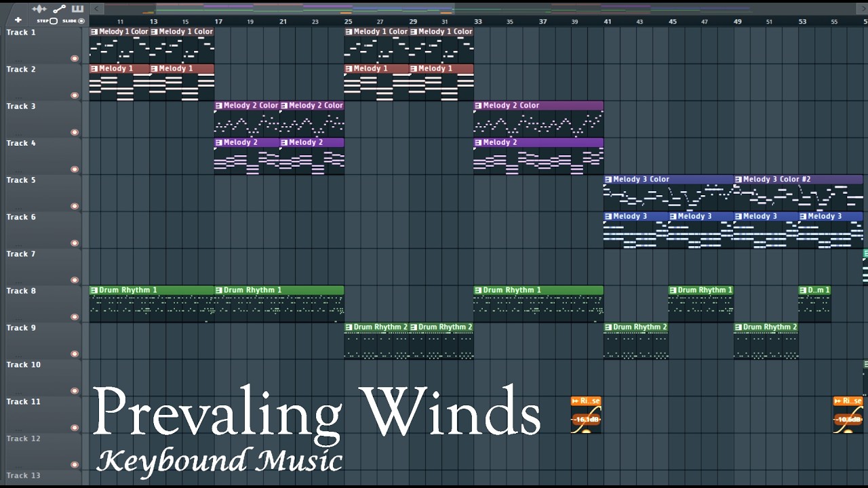Viewport: 868px width, 488px height.
Task: Mute Track 11 with its status dot
Action: point(75,428)
